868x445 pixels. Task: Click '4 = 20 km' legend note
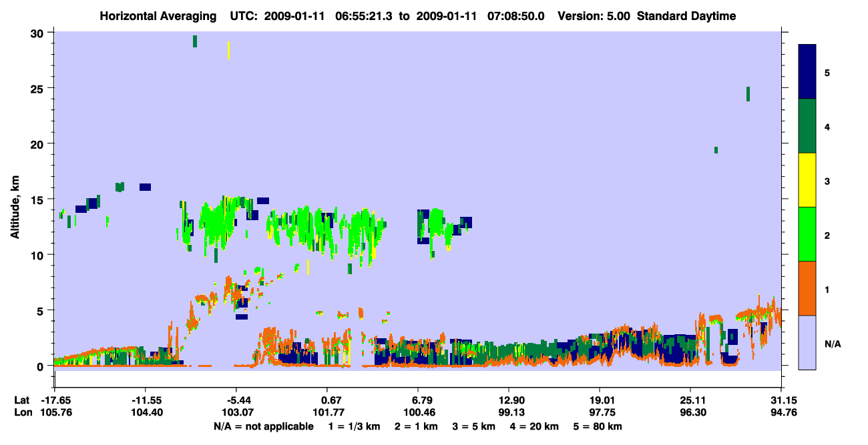tap(533, 426)
